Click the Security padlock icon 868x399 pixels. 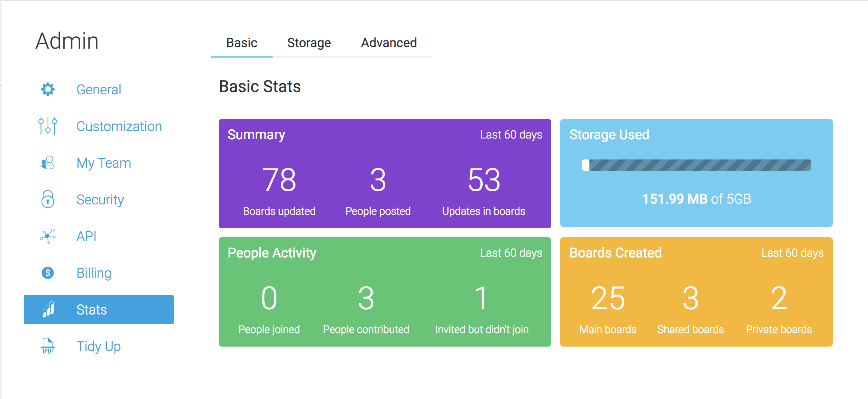pyautogui.click(x=48, y=199)
